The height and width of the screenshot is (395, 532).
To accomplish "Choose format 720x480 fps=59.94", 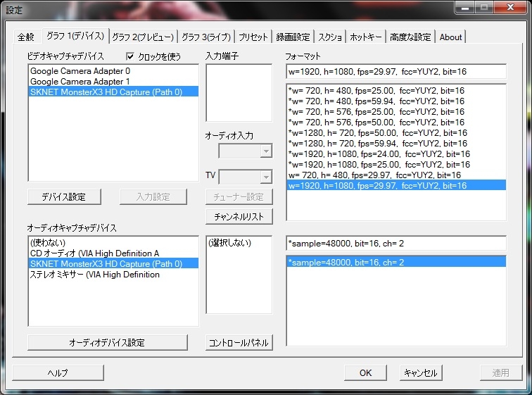I will pos(396,101).
